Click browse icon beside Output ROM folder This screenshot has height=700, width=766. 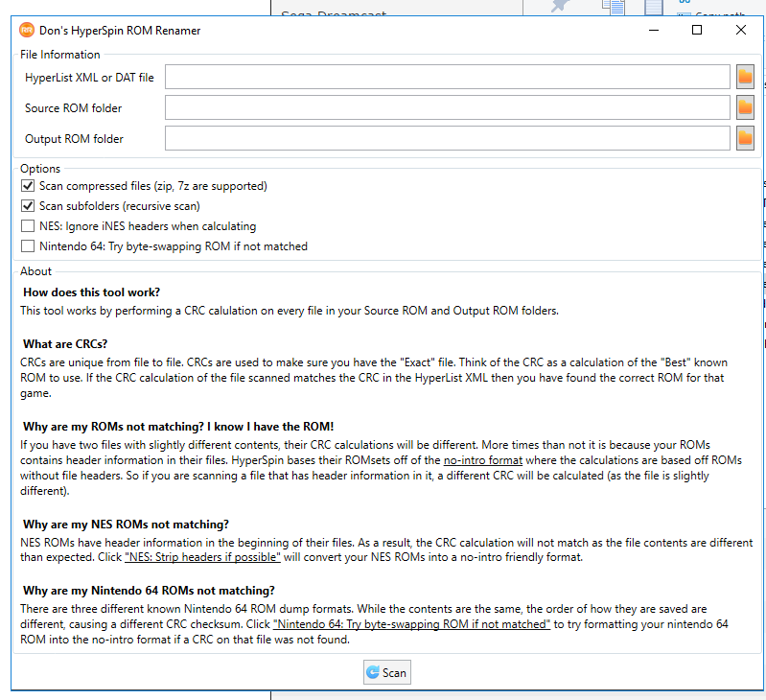(745, 139)
